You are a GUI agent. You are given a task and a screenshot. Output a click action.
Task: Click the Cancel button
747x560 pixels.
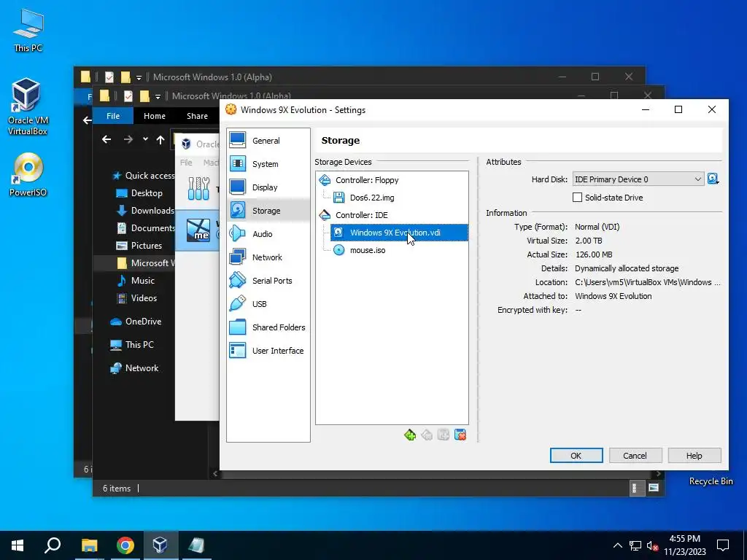(x=635, y=456)
